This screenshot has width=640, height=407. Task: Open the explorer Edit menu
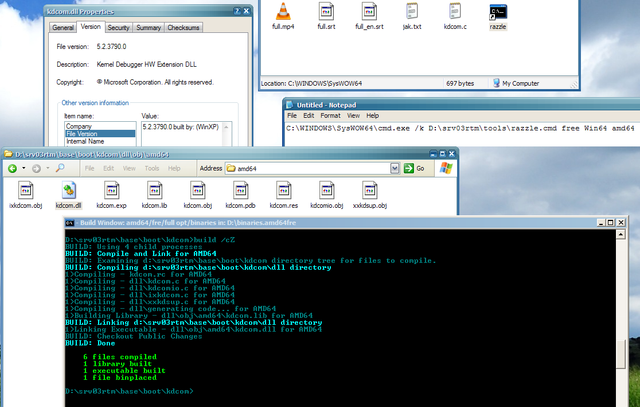click(x=109, y=168)
